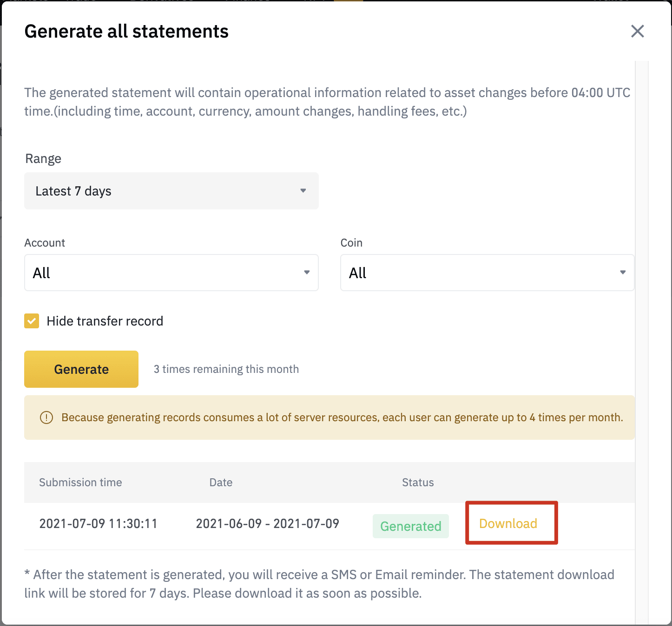Viewport: 672px width, 626px height.
Task: Select the 2021-07-09 11:30:11 submission entry
Action: (99, 524)
